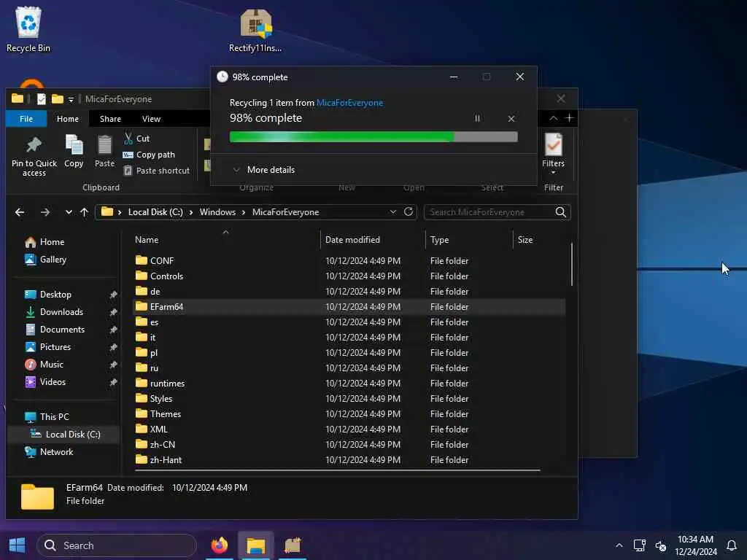Open recent locations dropdown arrow
The height and width of the screenshot is (560, 747).
pos(69,212)
